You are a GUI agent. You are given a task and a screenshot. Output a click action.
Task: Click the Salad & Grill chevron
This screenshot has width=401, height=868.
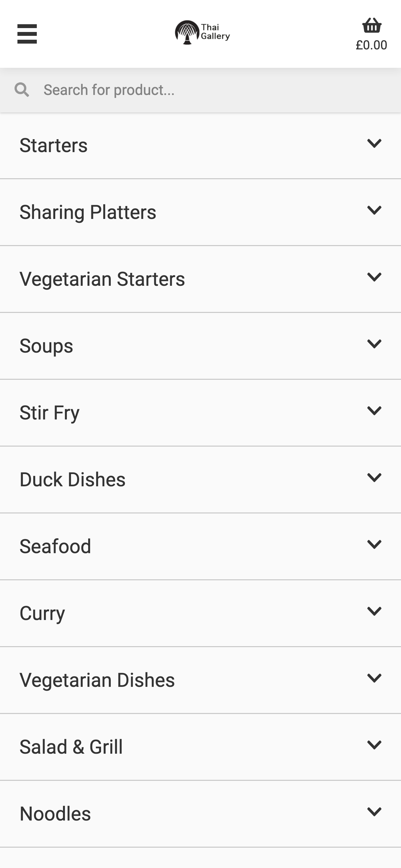(x=374, y=745)
